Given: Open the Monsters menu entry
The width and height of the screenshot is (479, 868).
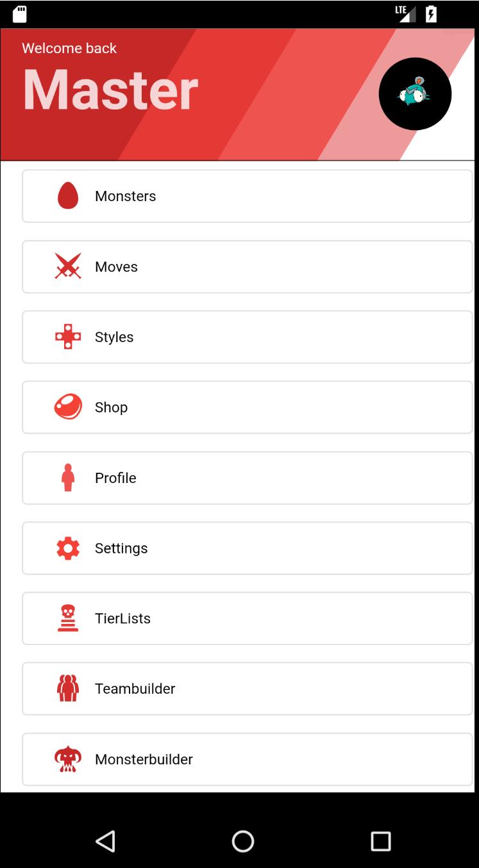Looking at the screenshot, I should pos(126,196).
